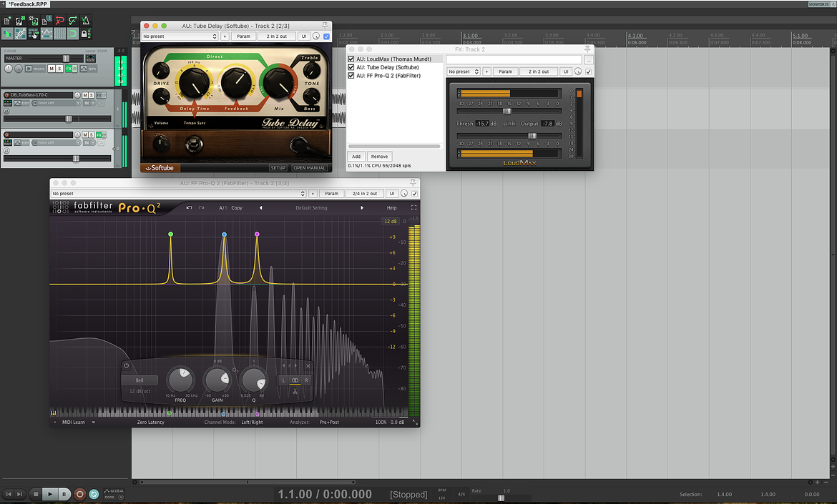Click the new project file icon
This screenshot has width=837, height=504.
(x=7, y=21)
